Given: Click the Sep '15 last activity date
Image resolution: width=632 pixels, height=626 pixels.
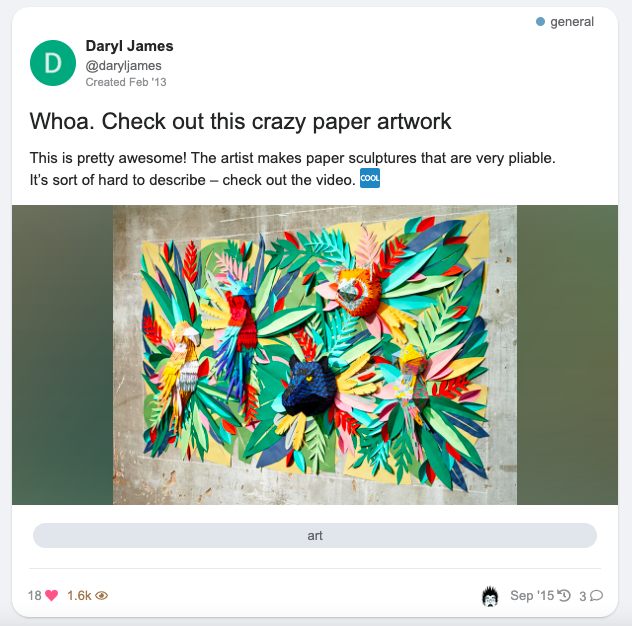Looking at the screenshot, I should (x=532, y=595).
